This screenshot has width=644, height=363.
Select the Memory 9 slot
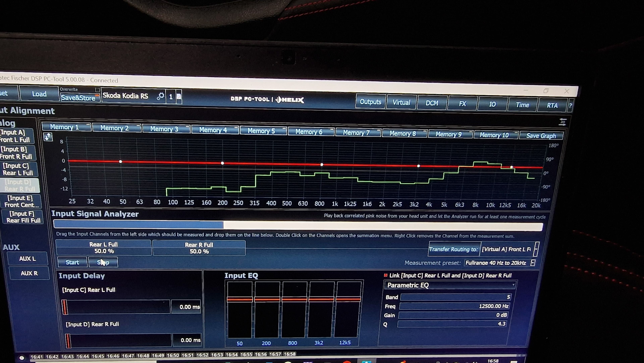[450, 134]
